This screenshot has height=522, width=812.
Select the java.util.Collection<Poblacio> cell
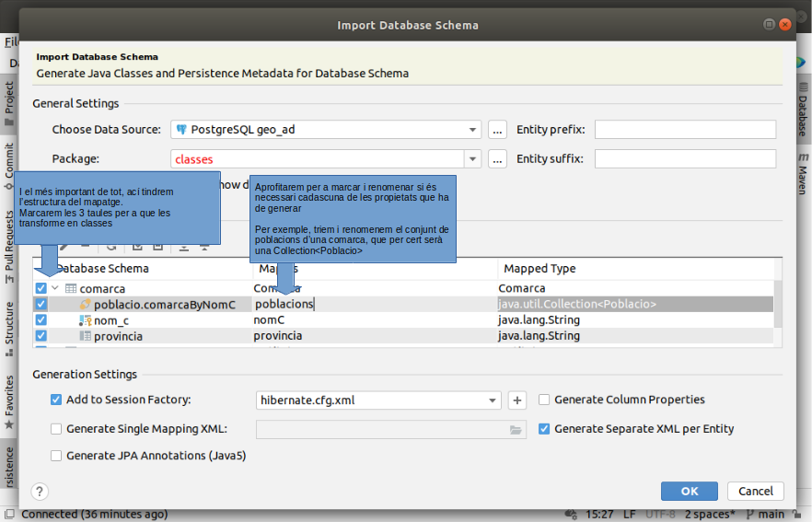click(x=635, y=304)
